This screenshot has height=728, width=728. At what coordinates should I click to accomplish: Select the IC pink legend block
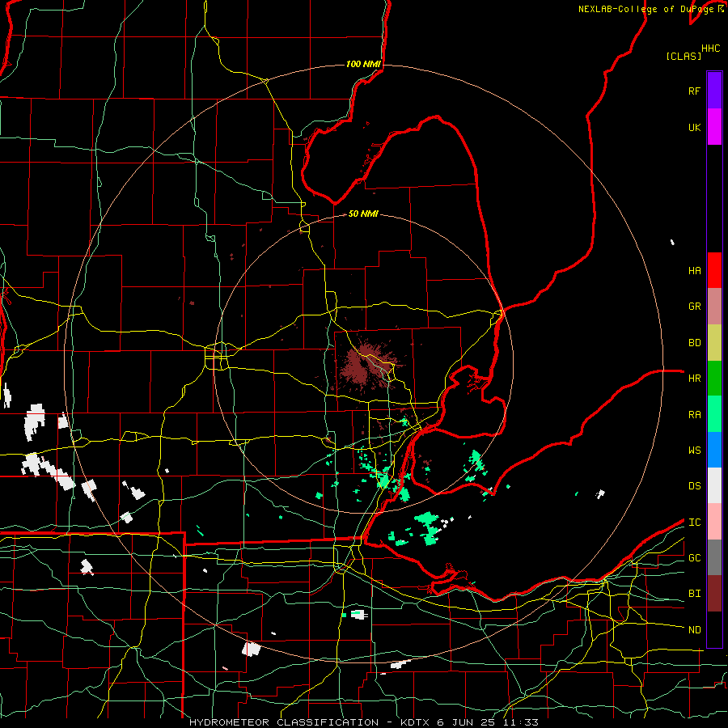(714, 522)
